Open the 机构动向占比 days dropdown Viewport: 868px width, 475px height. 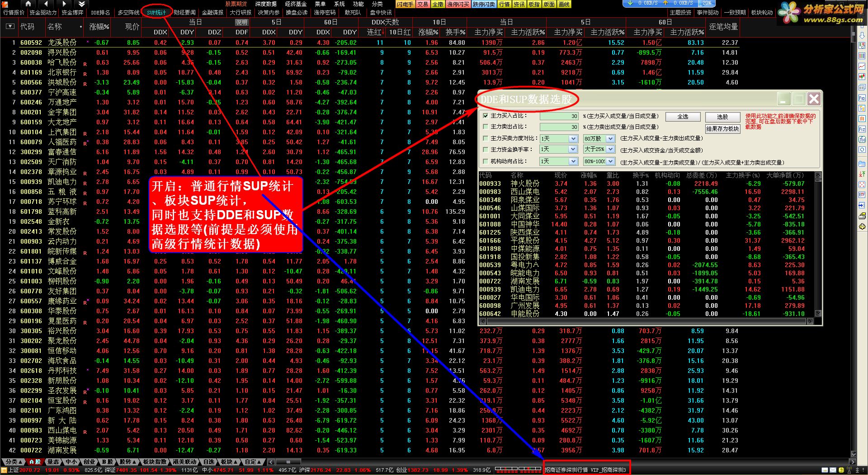[x=573, y=161]
